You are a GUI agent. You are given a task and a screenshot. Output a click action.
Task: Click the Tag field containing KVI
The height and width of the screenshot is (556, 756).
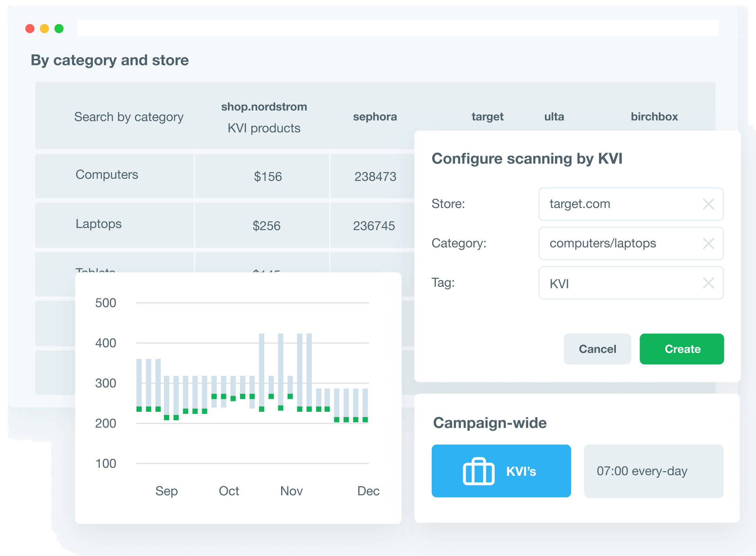tap(620, 283)
